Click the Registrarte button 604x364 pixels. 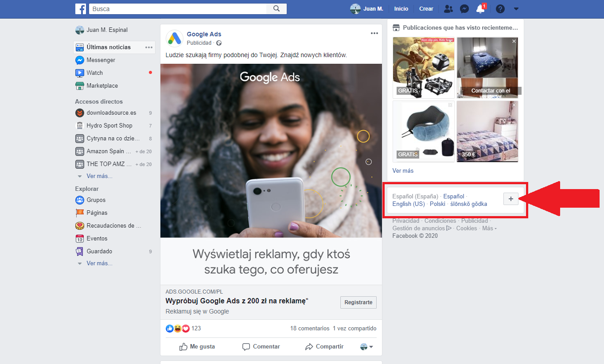click(x=359, y=302)
